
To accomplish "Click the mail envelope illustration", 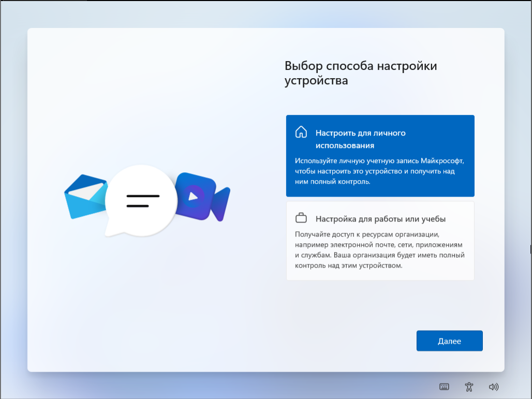I will (86, 197).
